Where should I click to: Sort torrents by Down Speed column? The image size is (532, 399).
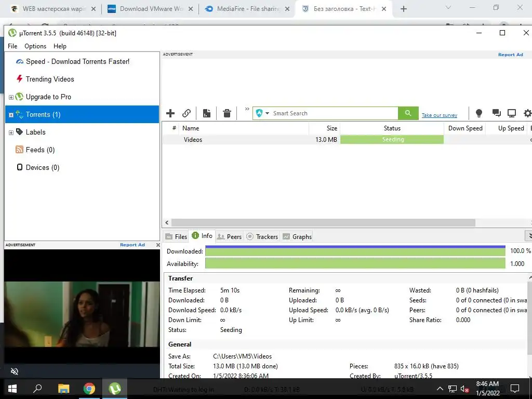click(465, 128)
